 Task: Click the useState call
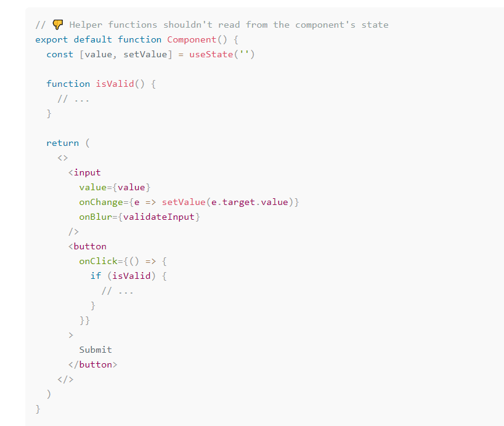pyautogui.click(x=221, y=54)
